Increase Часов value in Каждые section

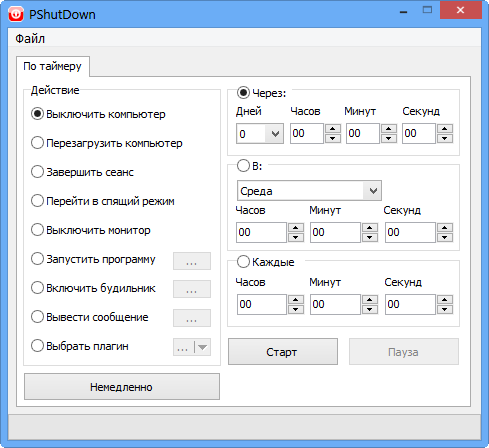point(296,299)
